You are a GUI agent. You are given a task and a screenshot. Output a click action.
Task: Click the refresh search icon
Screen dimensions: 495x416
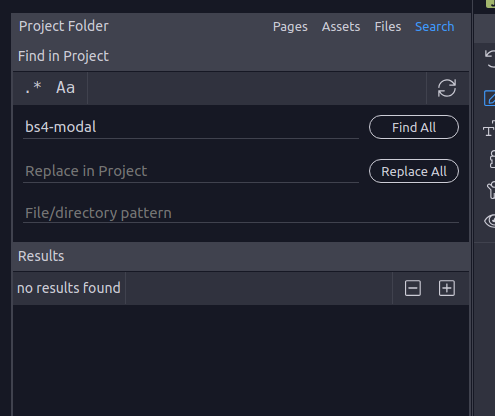(447, 88)
